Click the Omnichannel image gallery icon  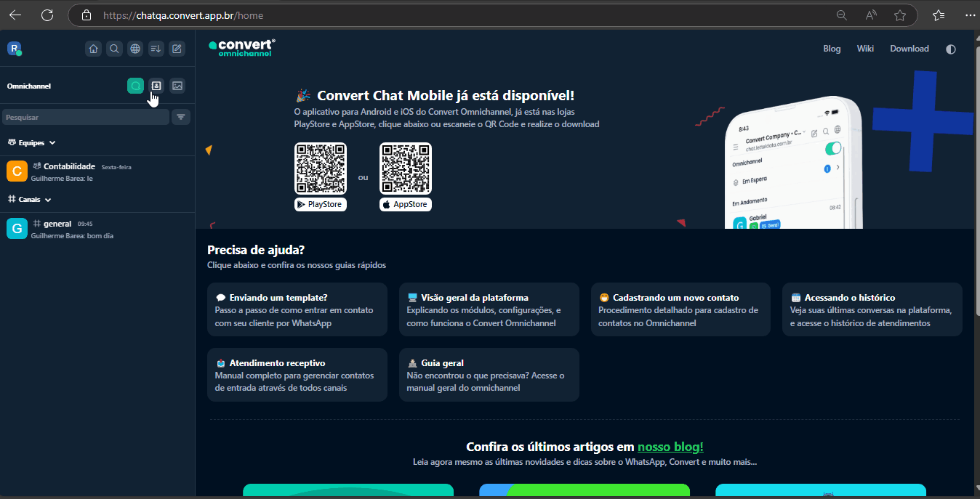177,86
